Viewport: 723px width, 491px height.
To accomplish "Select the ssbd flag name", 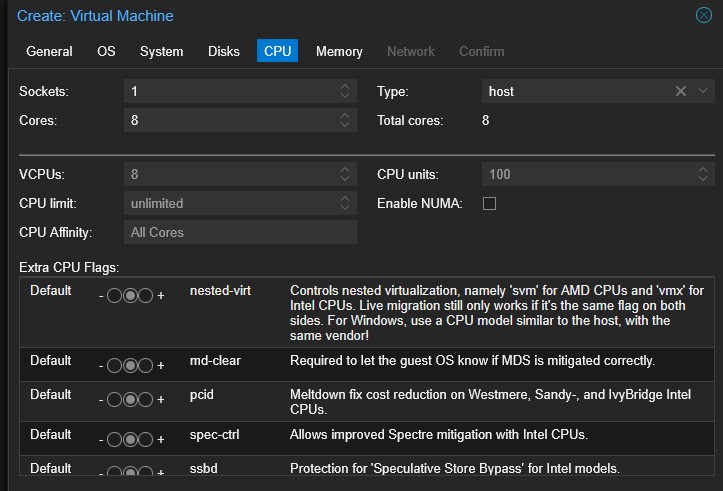I will tap(203, 468).
